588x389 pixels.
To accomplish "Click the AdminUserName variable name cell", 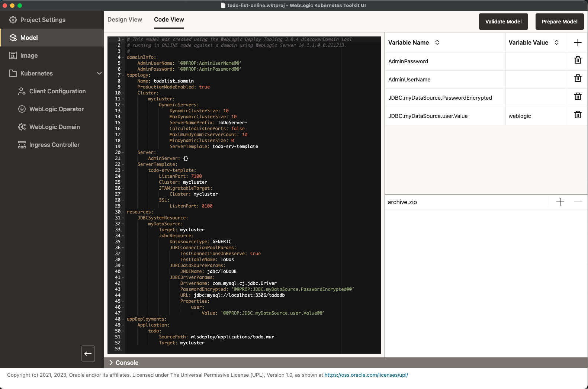I will pyautogui.click(x=445, y=80).
